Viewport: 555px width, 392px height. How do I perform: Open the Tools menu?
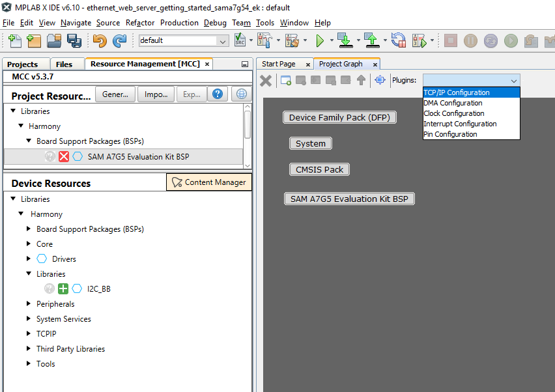pos(264,23)
